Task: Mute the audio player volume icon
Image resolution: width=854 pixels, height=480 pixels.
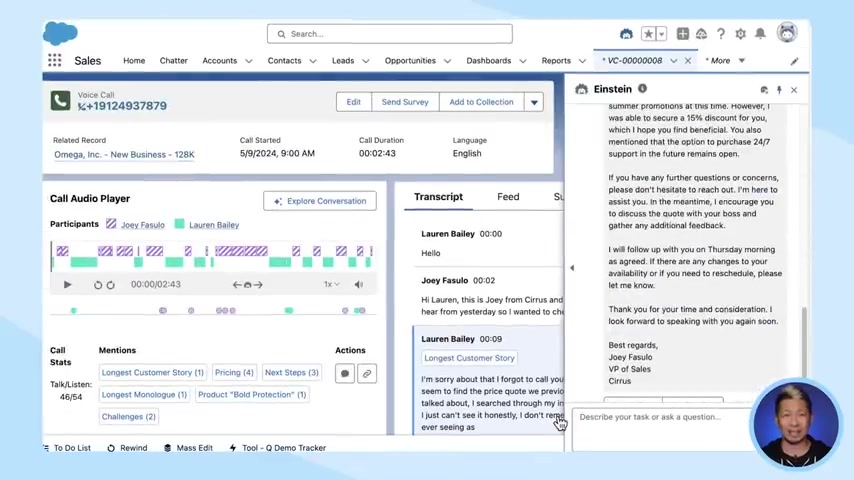Action: pyautogui.click(x=358, y=284)
